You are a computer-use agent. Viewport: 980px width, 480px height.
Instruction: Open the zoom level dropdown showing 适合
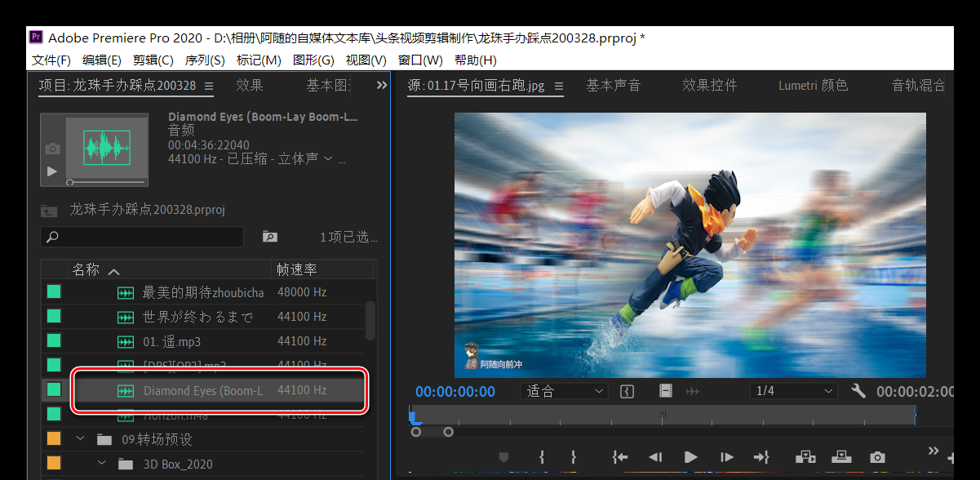[x=563, y=391]
